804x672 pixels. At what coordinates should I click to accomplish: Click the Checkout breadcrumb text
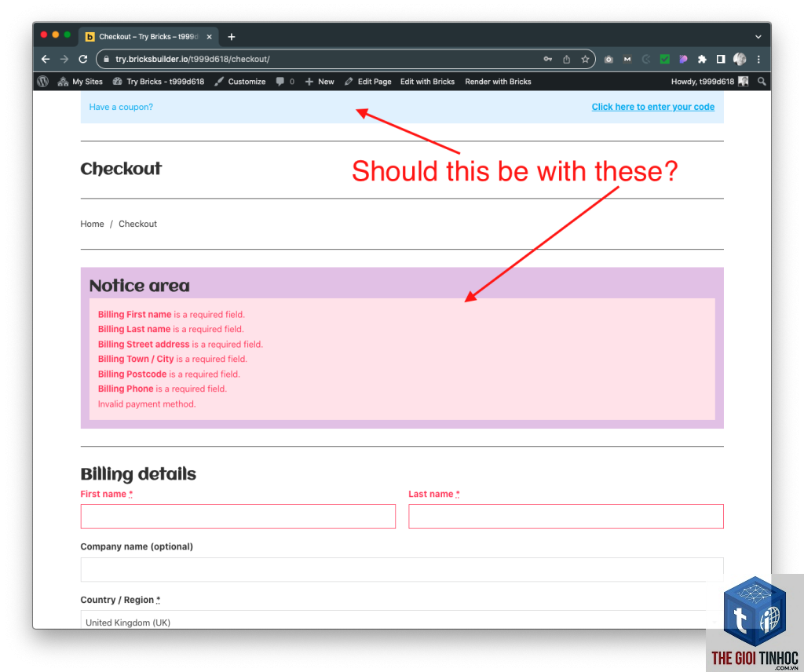[137, 224]
